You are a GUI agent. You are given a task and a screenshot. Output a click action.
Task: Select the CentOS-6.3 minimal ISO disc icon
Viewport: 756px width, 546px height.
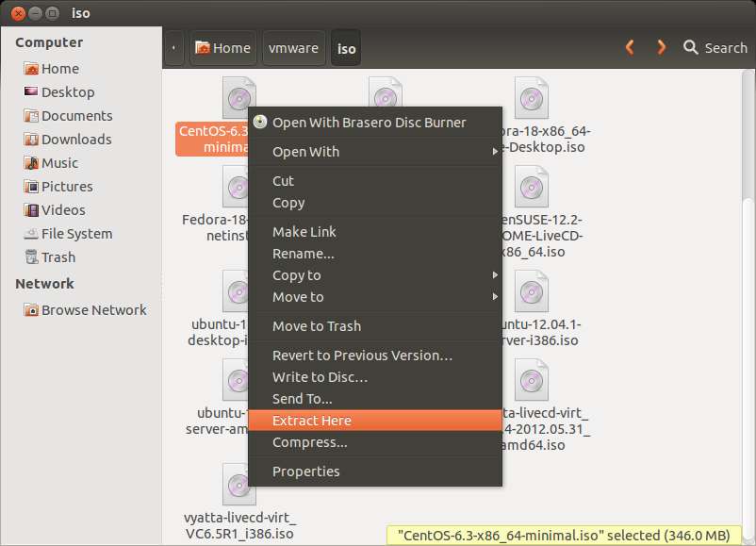[238, 98]
